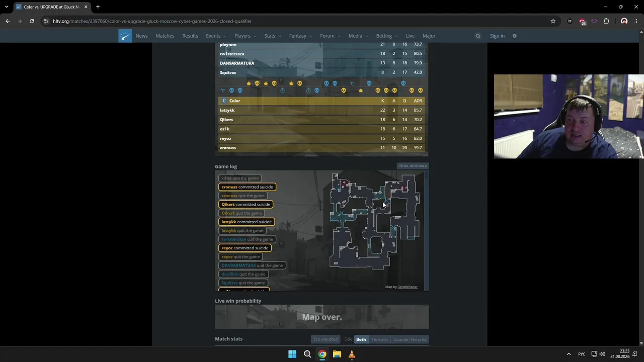Screen dimensions: 644x362
Task: Open tw1sterzaza player in scoreboard
Action: [232, 54]
